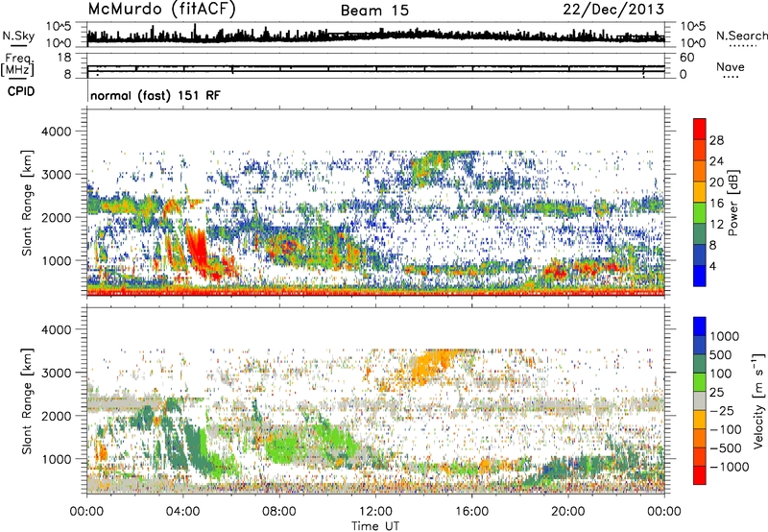Click the "4" tick on power colorbar
768x532 pixels.
(712, 267)
